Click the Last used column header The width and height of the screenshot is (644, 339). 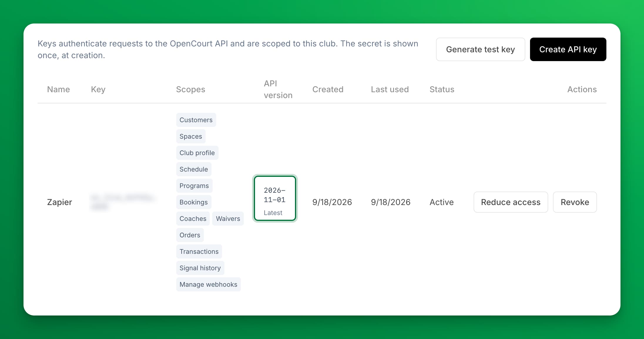[x=390, y=89]
